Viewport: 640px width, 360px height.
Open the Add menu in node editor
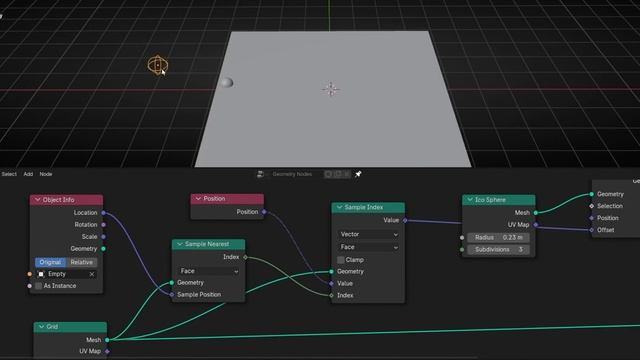click(28, 174)
